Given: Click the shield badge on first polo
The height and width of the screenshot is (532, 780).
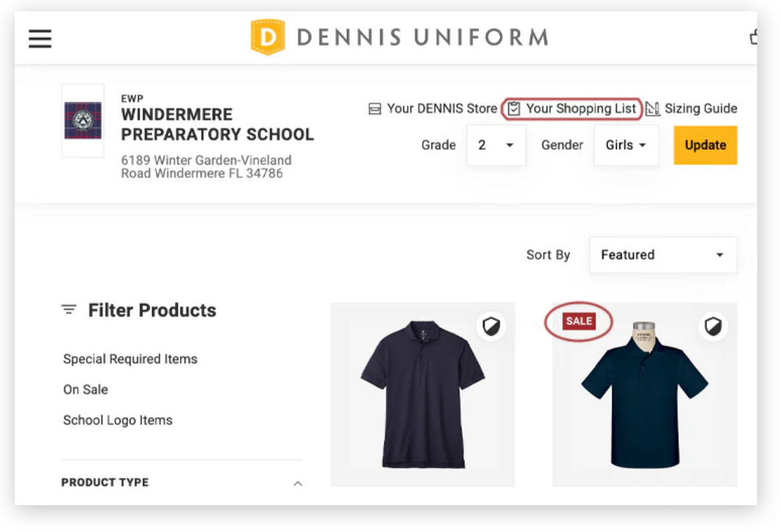Looking at the screenshot, I should point(492,326).
